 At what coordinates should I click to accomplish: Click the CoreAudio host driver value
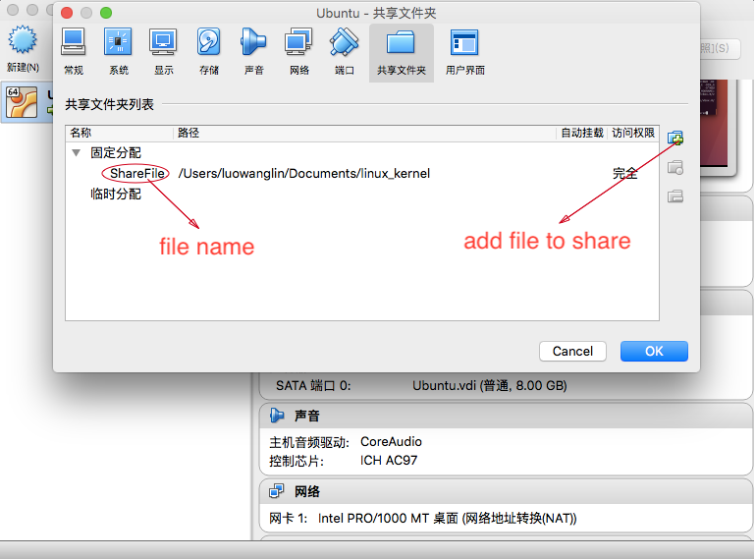point(391,442)
